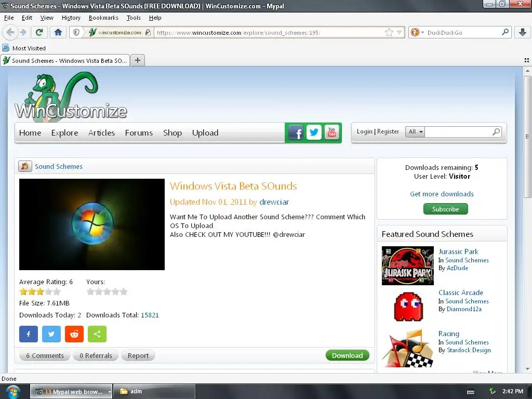Click the WinCustomize gecko logo

point(71,97)
